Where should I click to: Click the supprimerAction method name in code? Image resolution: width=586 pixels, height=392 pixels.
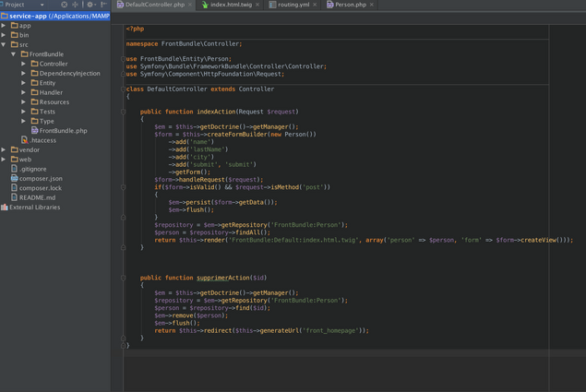click(x=222, y=278)
